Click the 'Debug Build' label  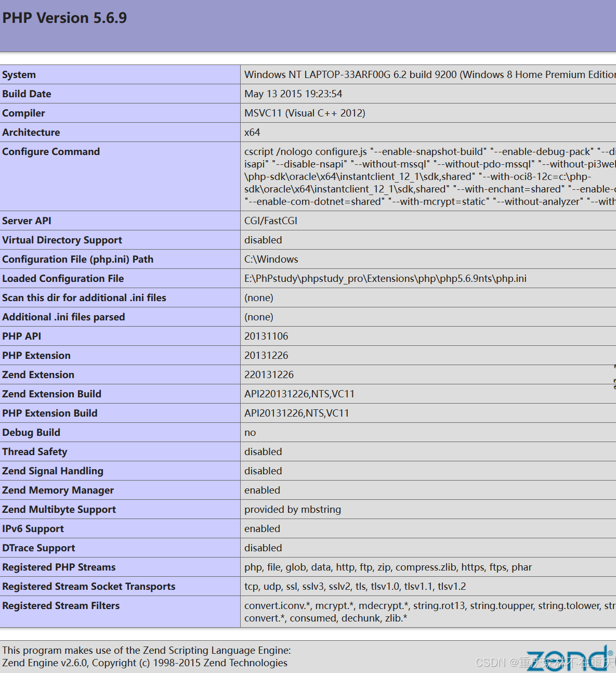click(x=31, y=432)
